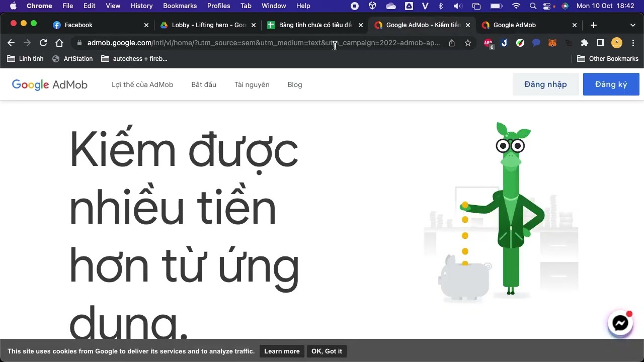Reload the AdMob page
This screenshot has height=362, width=644.
(43, 43)
